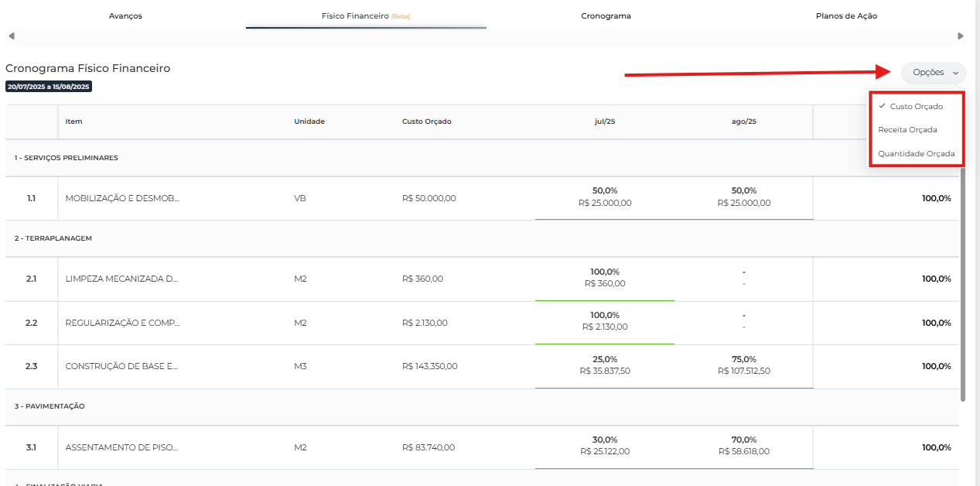Select the Mobilização e Desmob item row
Viewport: 980px width, 486px height.
122,198
